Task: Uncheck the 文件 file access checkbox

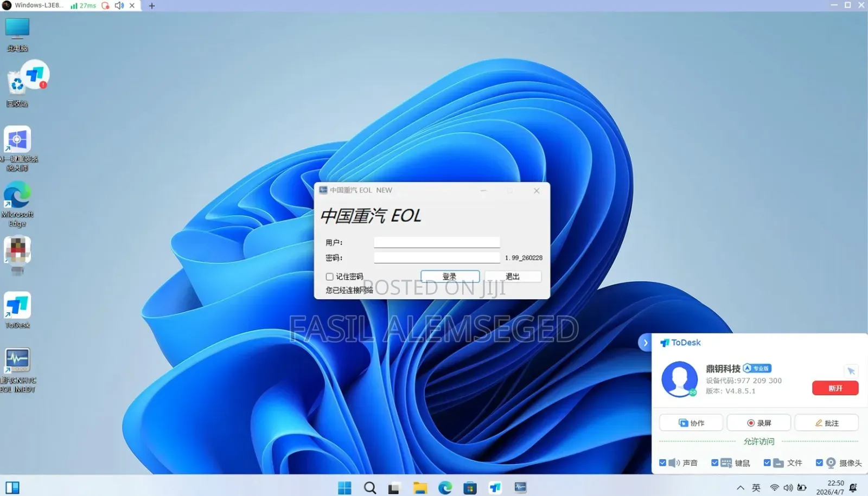Action: pos(767,463)
